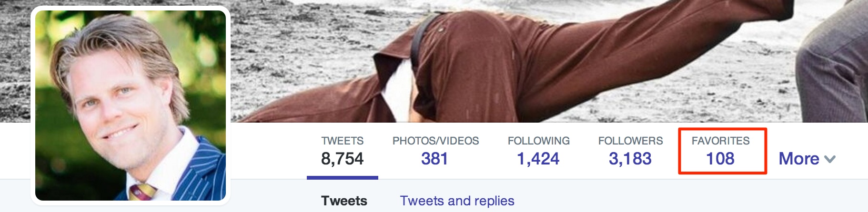Open the FOLLOWING stat label

(538, 141)
